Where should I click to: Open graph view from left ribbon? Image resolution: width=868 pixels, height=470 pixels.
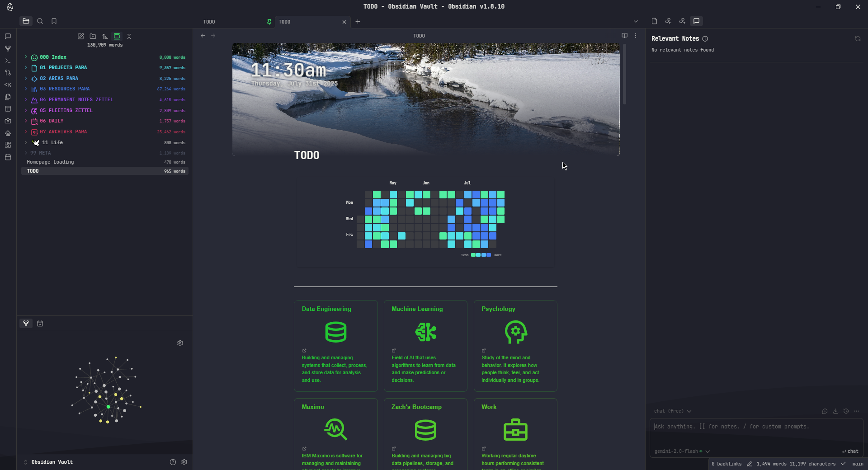pos(8,48)
